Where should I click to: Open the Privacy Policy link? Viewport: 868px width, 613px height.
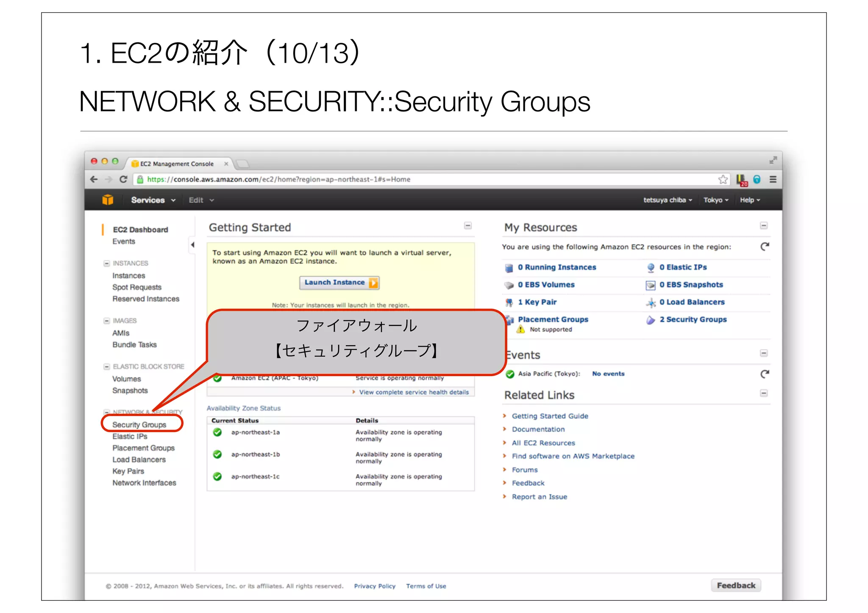[375, 586]
